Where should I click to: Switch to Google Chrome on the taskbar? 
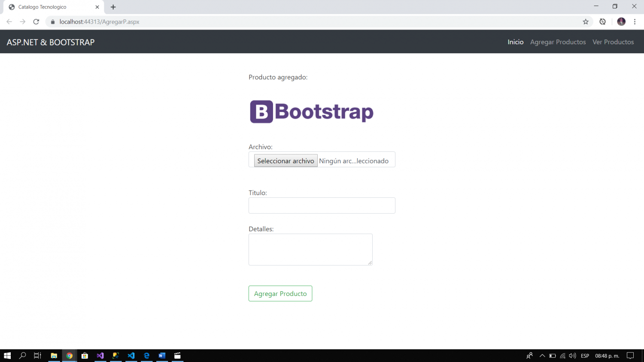coord(70,356)
